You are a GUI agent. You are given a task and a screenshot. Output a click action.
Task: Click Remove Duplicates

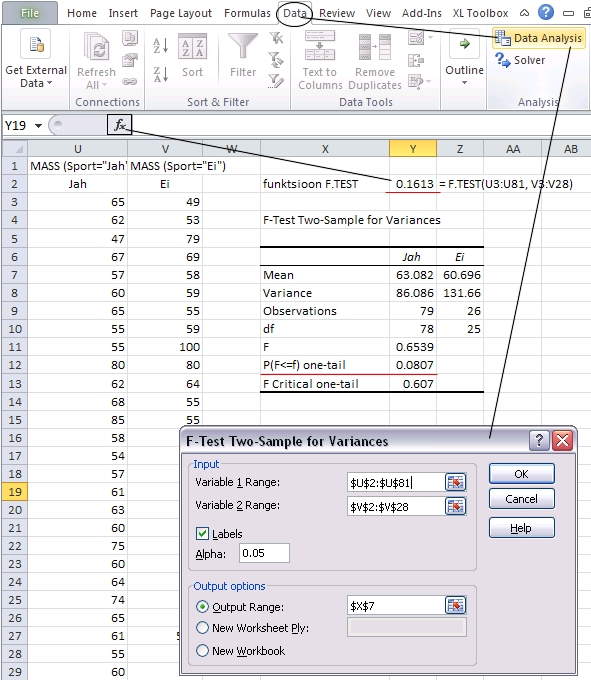pos(375,60)
